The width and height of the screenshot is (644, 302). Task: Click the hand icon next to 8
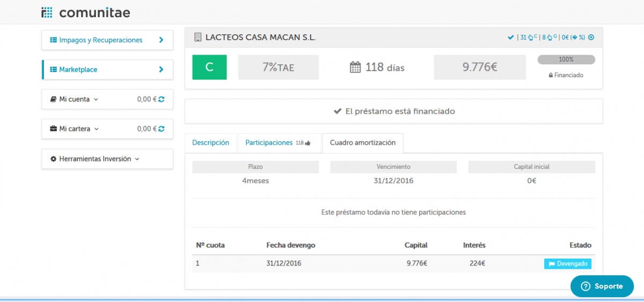[x=550, y=38]
